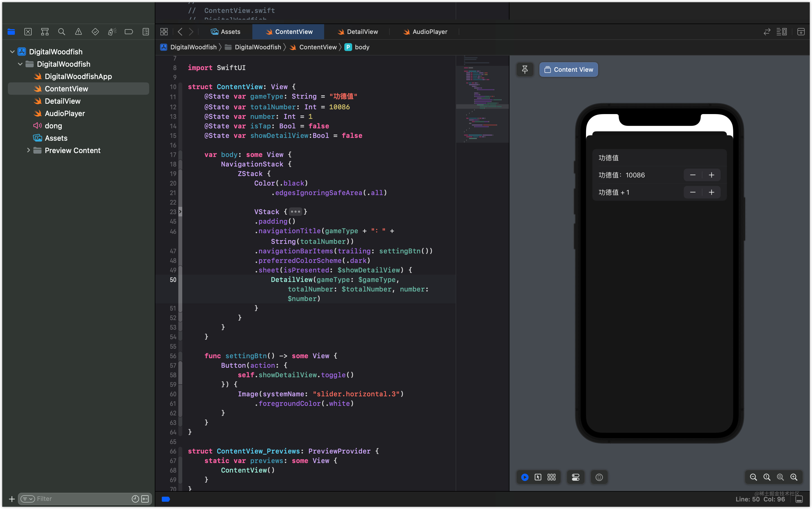Open DigitalWoodfish project breadcrumb menu

(189, 47)
